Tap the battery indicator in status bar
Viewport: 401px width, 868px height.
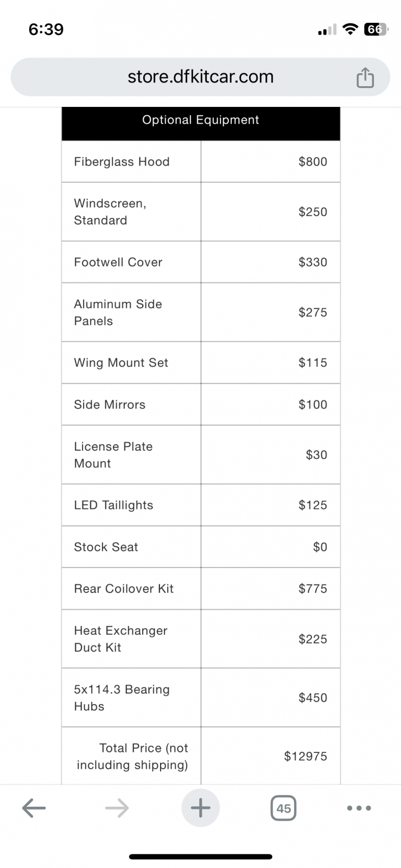[376, 29]
